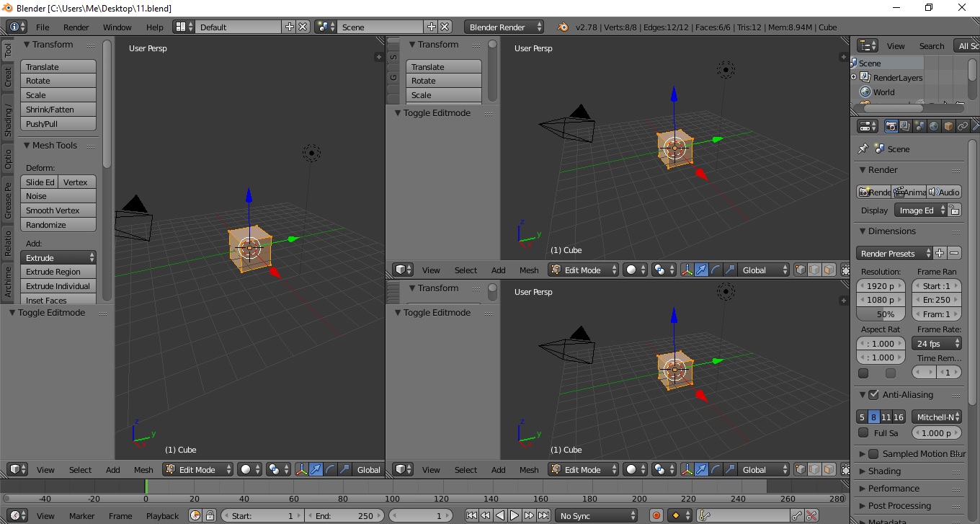The width and height of the screenshot is (980, 524).
Task: Insert keyframes with the key icon
Action: 797,515
